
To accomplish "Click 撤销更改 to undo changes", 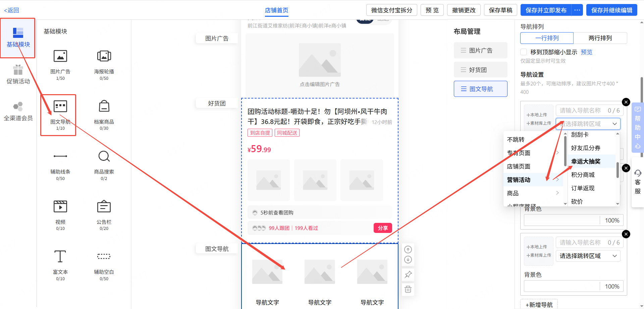I will pos(464,10).
